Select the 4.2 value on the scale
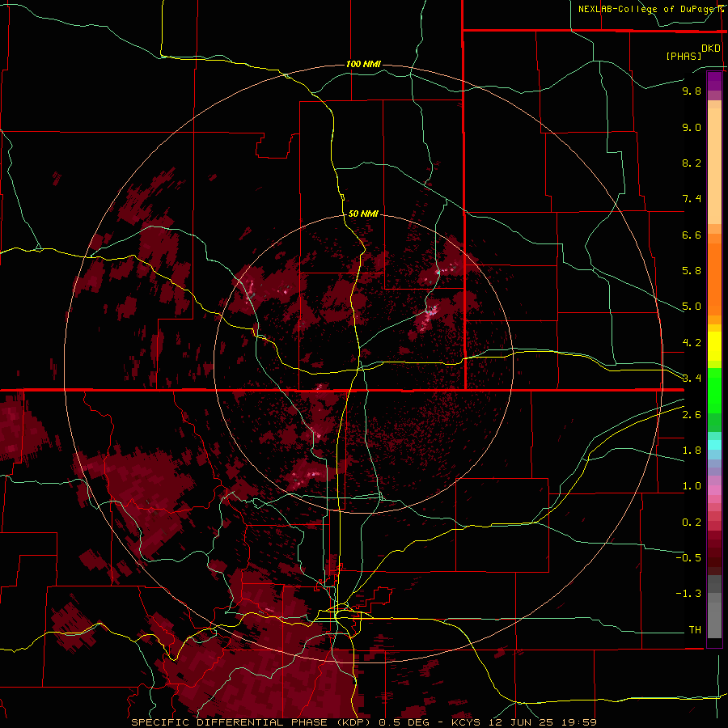728x728 pixels. [x=692, y=343]
